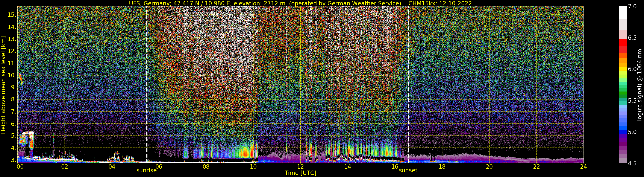Click the 'Time [UTC]' axis label
Image resolution: width=644 pixels, height=177 pixels.
click(300, 173)
